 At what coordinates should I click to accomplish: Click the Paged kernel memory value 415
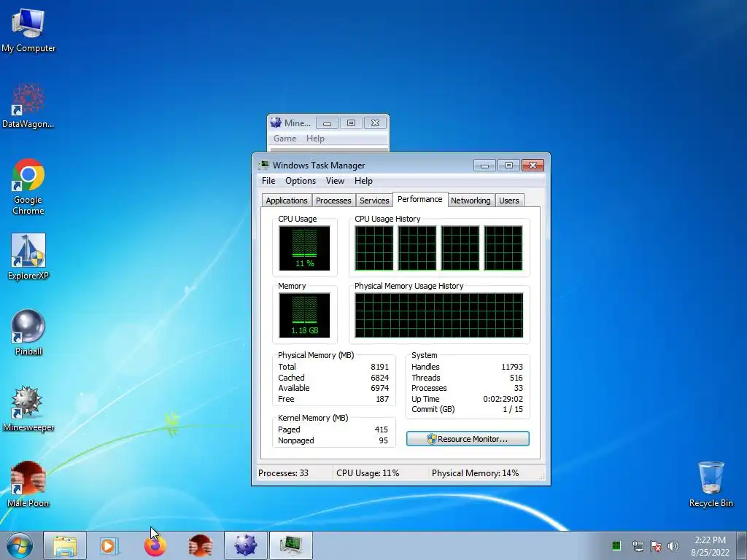tap(381, 429)
